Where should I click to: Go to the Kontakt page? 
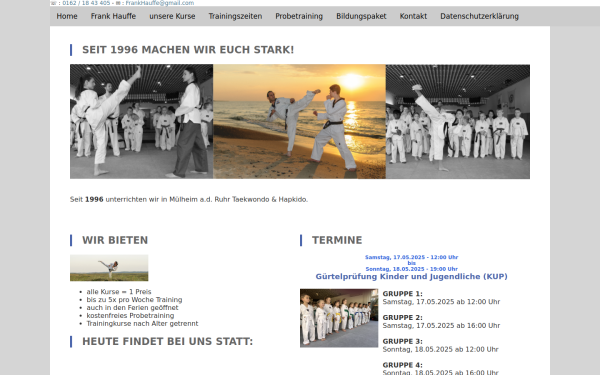click(413, 16)
